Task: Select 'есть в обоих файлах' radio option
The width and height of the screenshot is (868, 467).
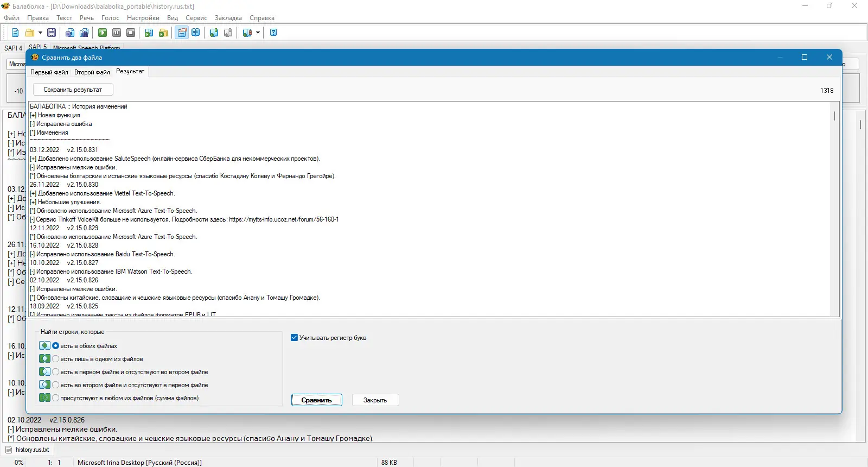Action: point(56,346)
